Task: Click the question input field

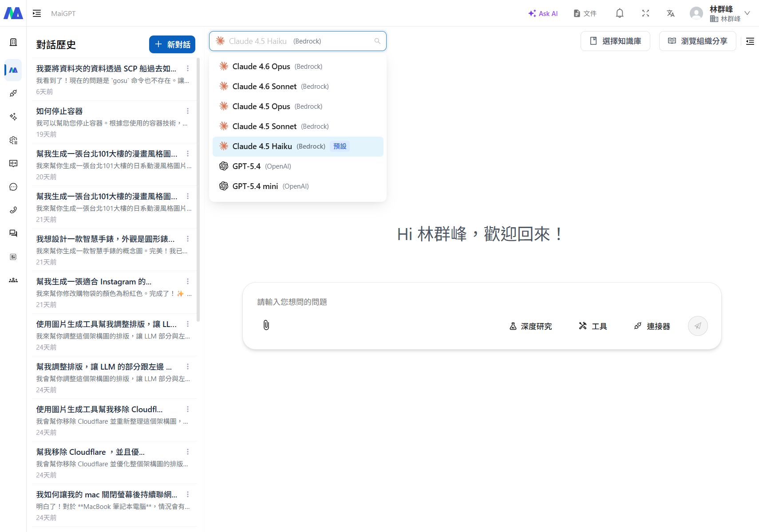Action: 399,302
